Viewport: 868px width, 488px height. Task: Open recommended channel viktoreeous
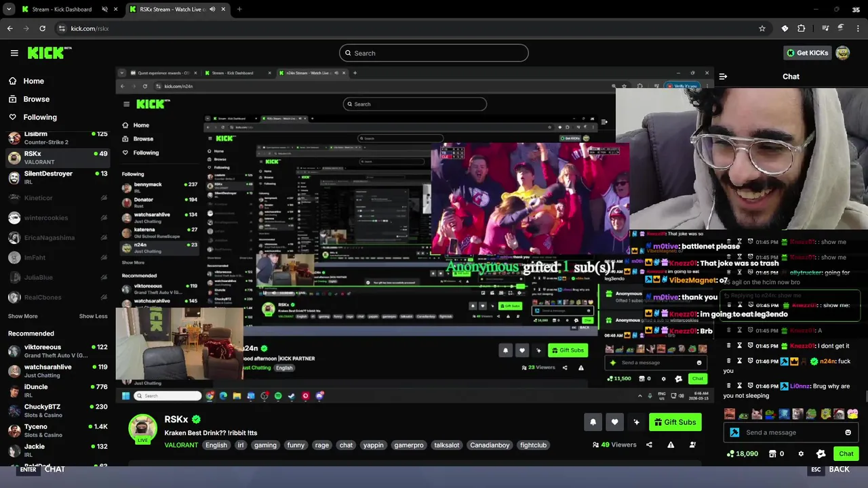coord(58,351)
